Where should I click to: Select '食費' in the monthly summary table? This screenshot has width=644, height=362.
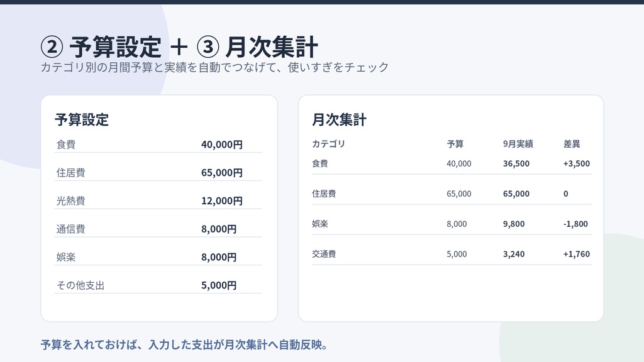click(x=320, y=163)
